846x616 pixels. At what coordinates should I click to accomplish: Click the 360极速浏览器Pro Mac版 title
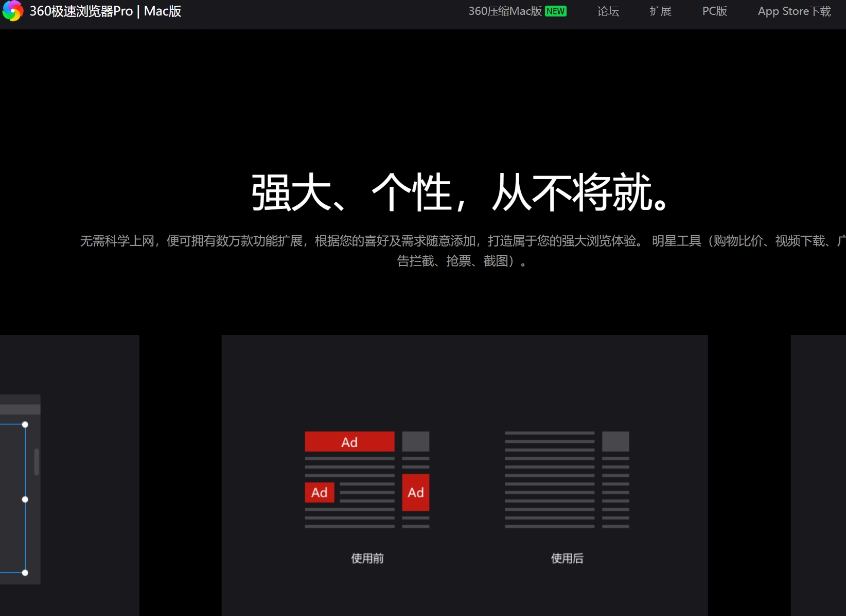pyautogui.click(x=106, y=11)
